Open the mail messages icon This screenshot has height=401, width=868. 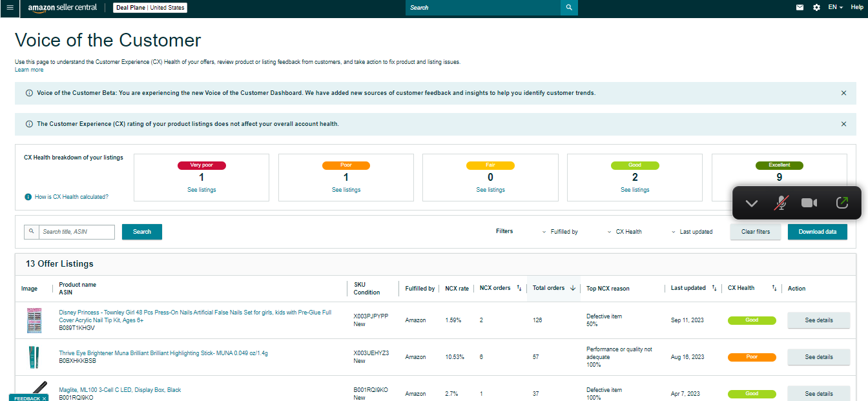pos(800,7)
